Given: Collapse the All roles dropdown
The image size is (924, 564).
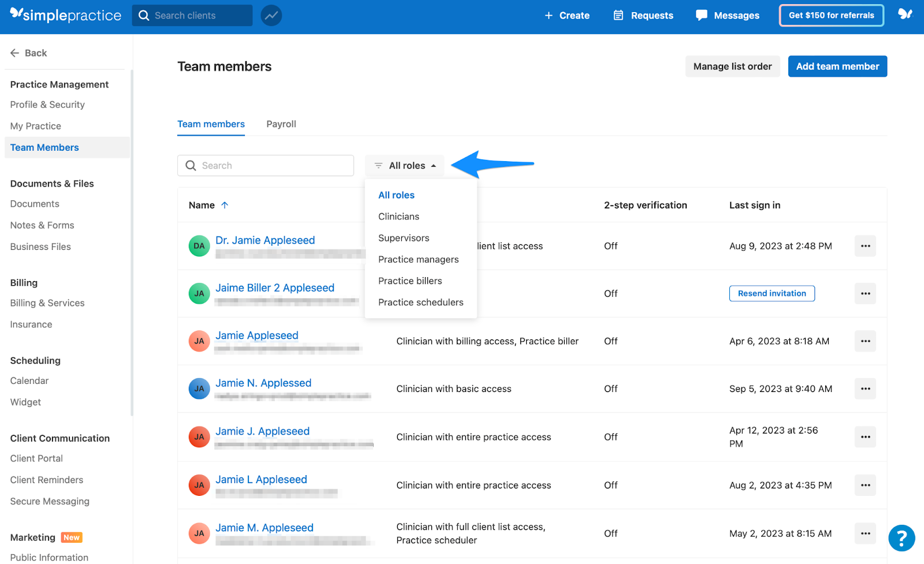Looking at the screenshot, I should click(x=435, y=166).
